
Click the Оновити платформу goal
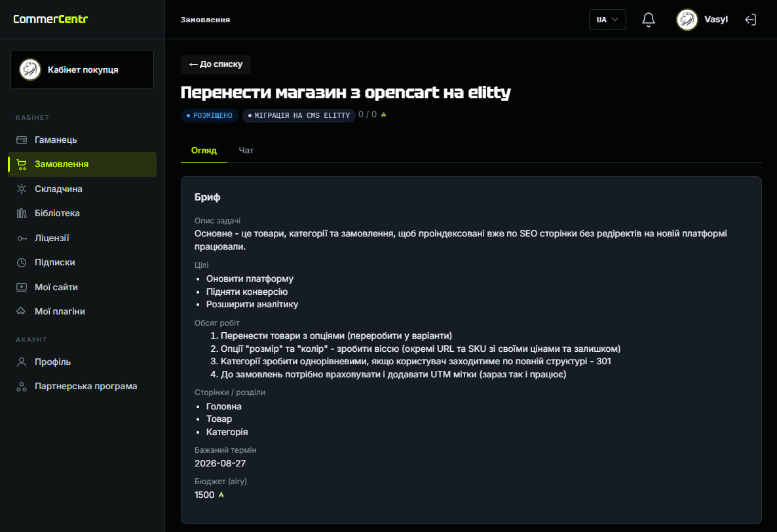tap(250, 279)
